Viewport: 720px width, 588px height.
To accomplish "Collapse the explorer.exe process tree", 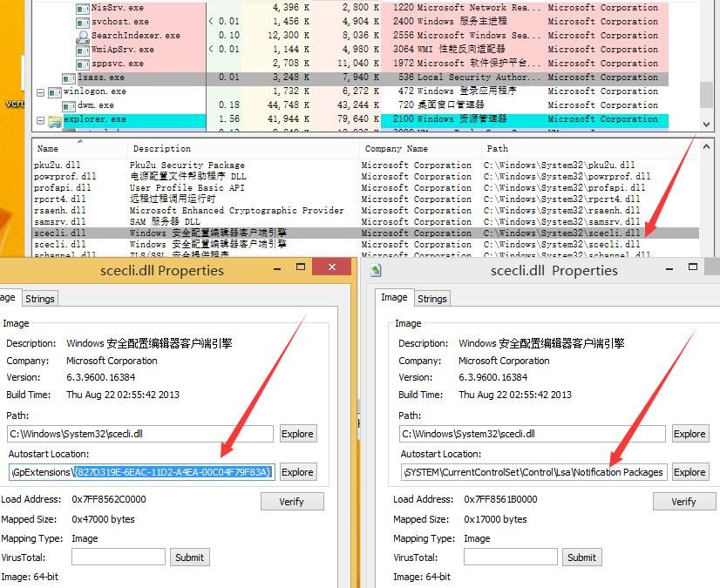I will tap(40, 120).
